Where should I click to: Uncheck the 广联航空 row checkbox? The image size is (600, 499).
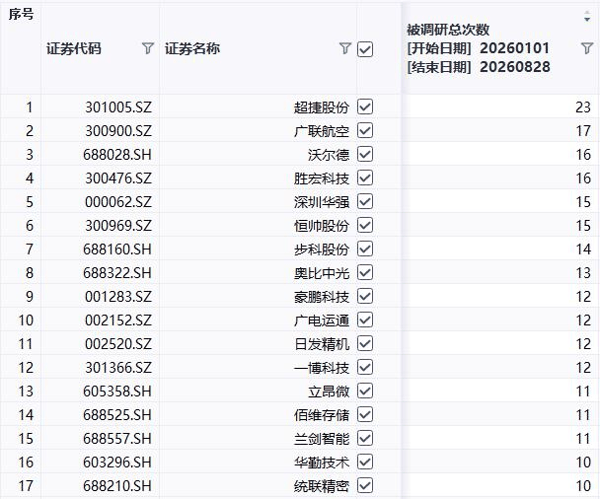click(365, 130)
